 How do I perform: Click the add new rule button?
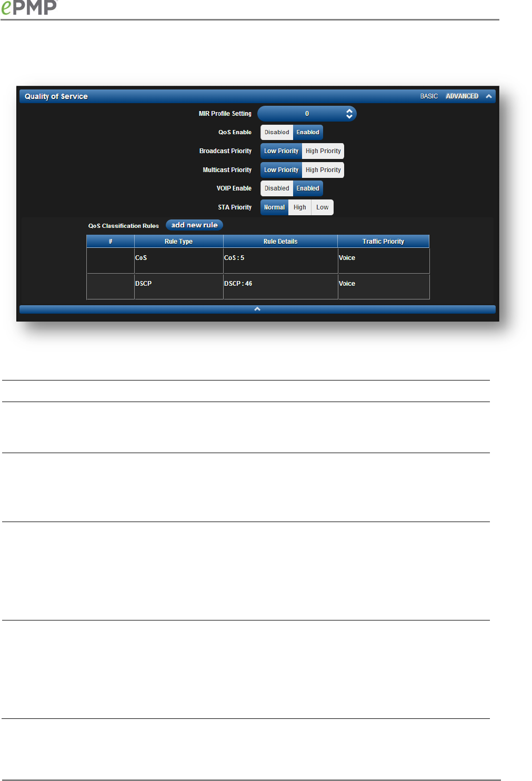(195, 225)
